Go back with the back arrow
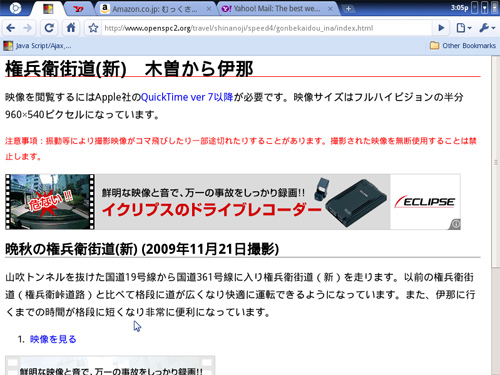500x375 pixels. coord(11,28)
